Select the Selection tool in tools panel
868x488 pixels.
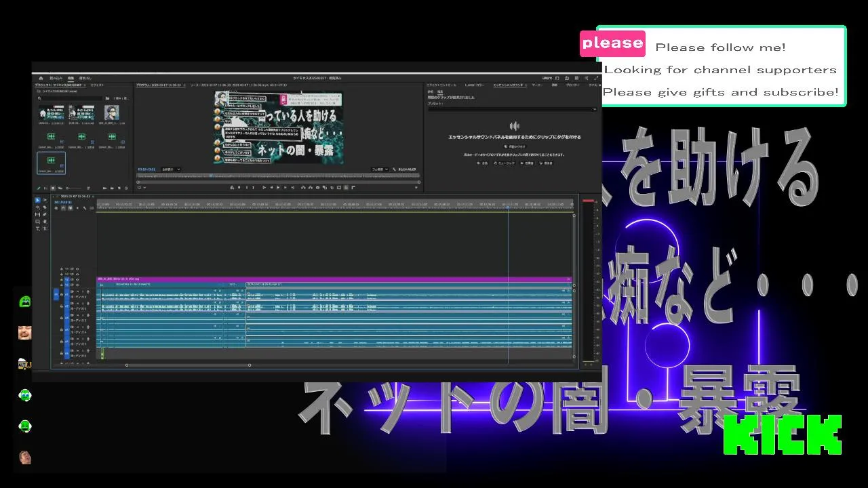(x=37, y=200)
